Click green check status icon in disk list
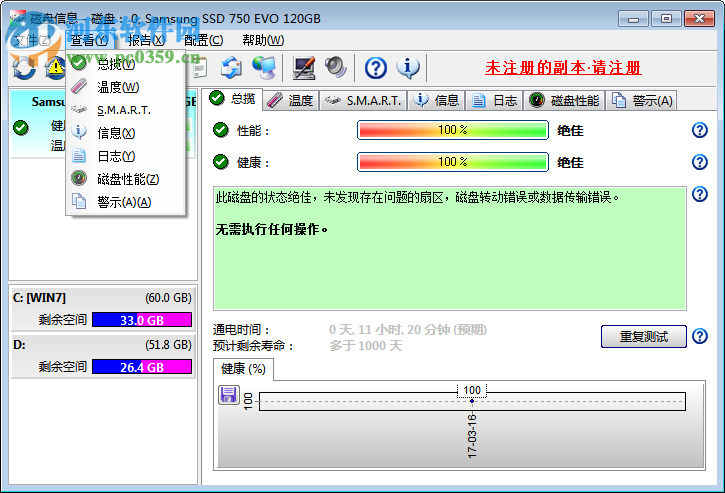Image resolution: width=725 pixels, height=493 pixels. [21, 127]
